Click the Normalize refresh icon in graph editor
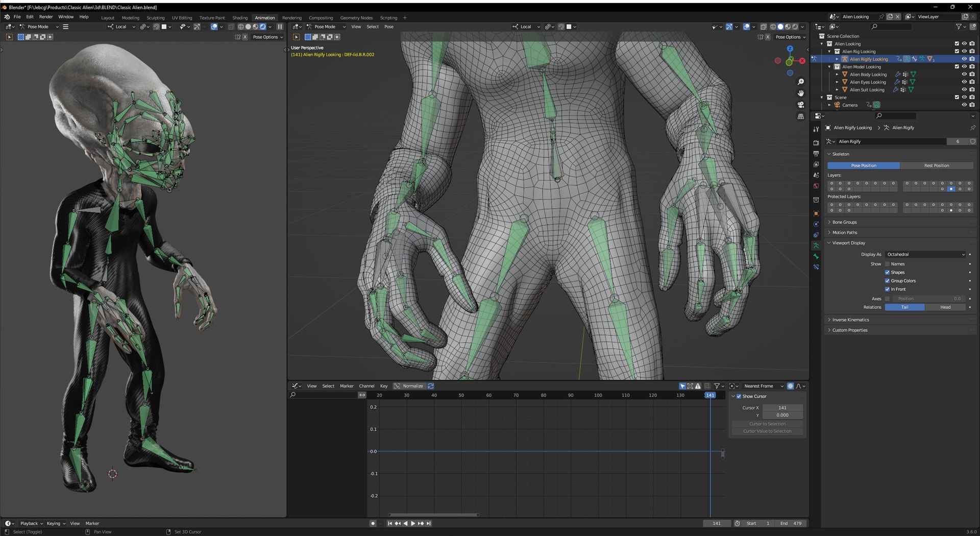Image resolution: width=980 pixels, height=536 pixels. click(x=431, y=386)
